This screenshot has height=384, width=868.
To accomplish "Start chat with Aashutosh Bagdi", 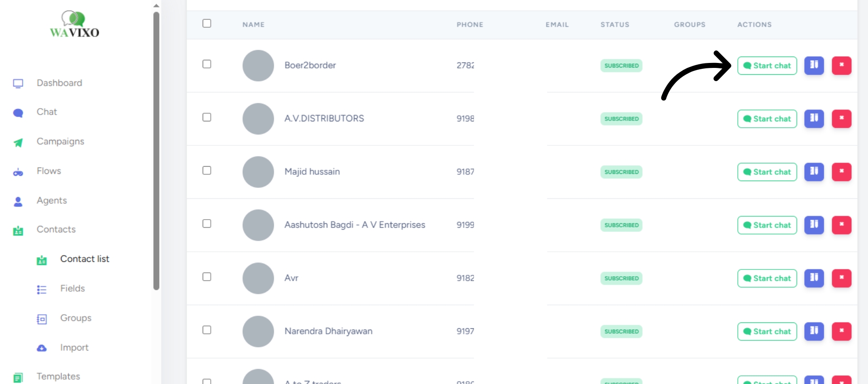I will coord(767,225).
